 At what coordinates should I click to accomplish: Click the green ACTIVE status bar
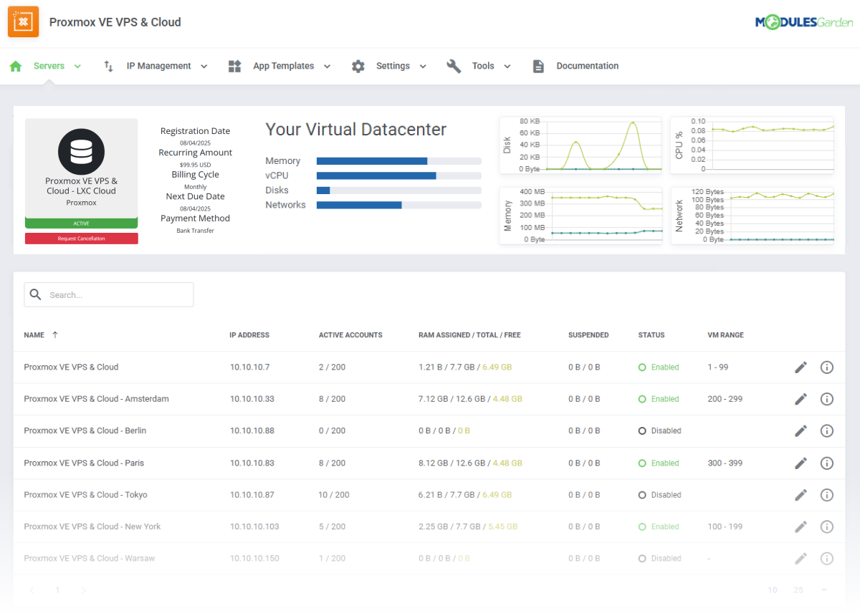[82, 223]
